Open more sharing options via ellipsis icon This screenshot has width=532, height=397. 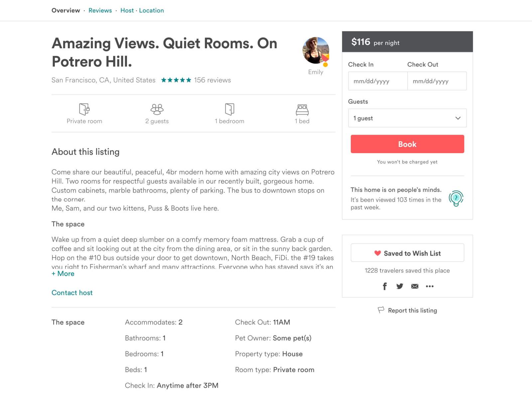pyautogui.click(x=430, y=286)
